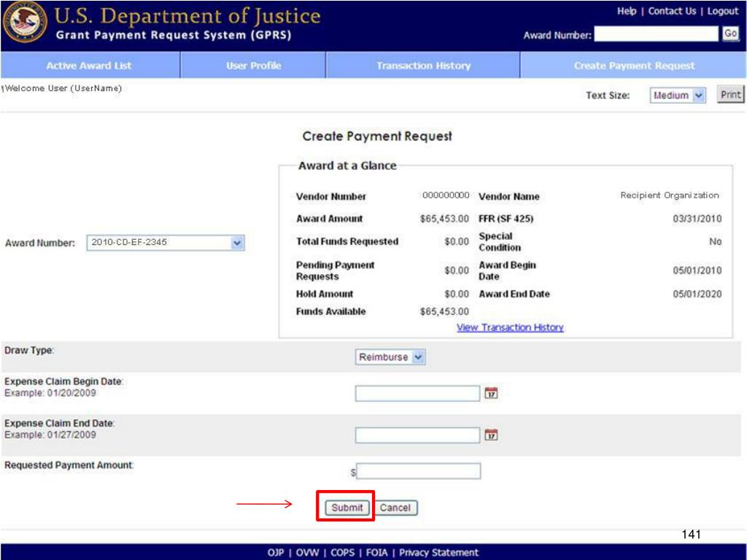Click the Recipient Organization vendor name

click(670, 195)
